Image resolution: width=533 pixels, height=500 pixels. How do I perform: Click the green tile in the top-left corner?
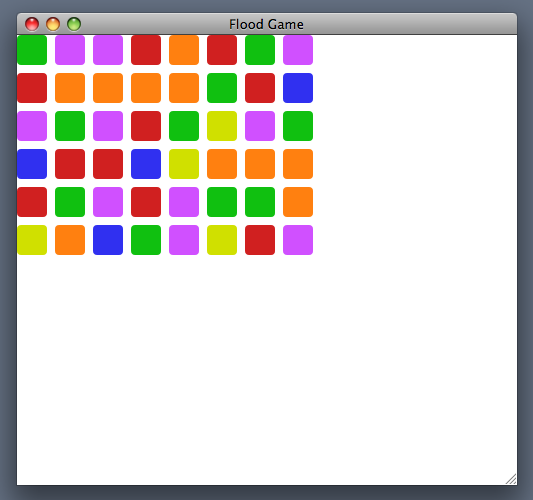[x=32, y=50]
